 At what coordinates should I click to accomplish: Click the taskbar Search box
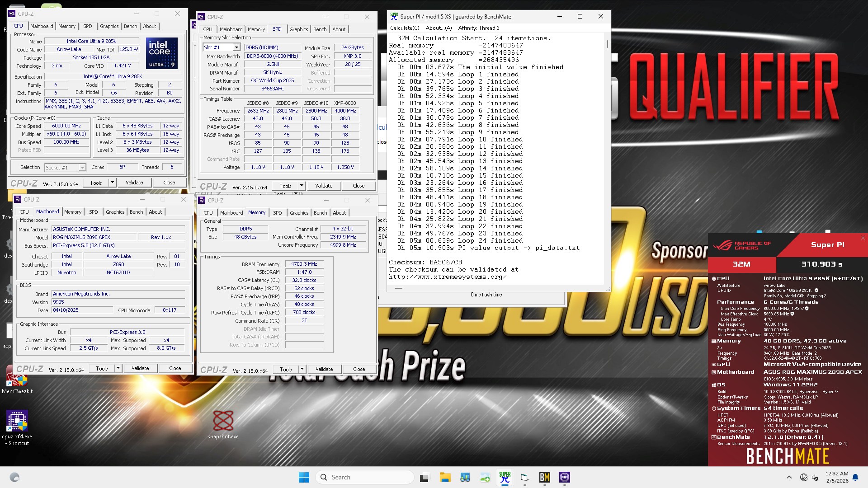click(x=365, y=477)
